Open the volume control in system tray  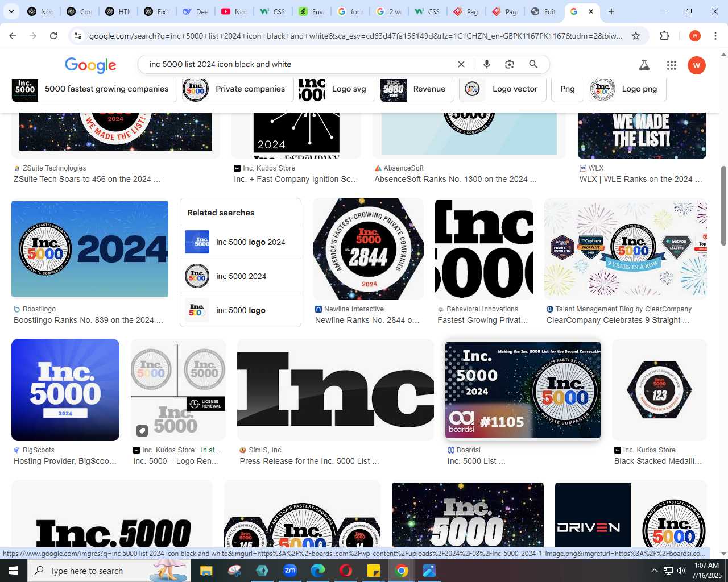(x=681, y=571)
